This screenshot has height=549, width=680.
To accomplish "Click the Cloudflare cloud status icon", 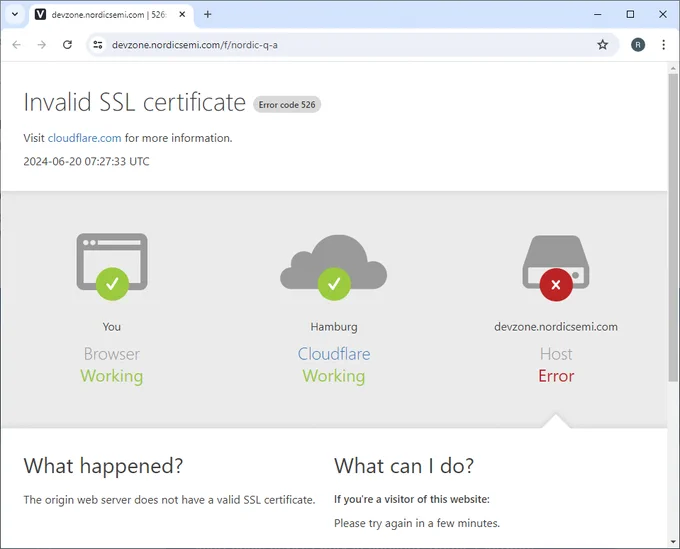I will [x=333, y=267].
